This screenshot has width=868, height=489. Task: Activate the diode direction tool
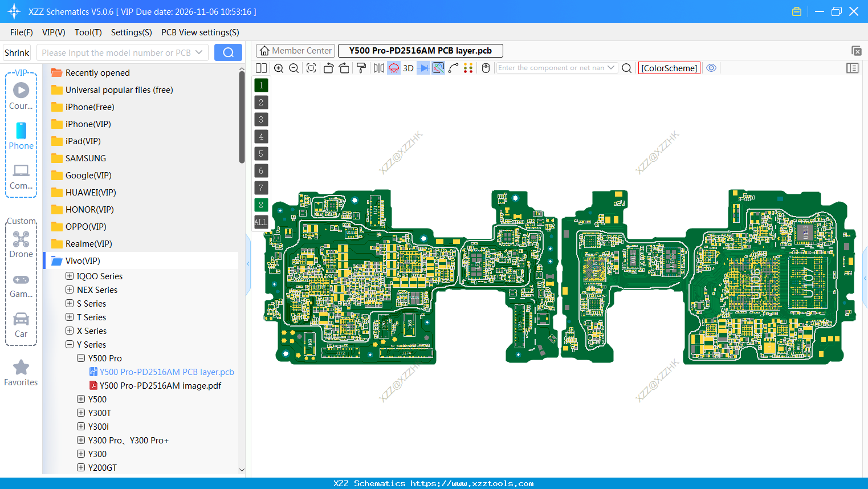coord(423,68)
